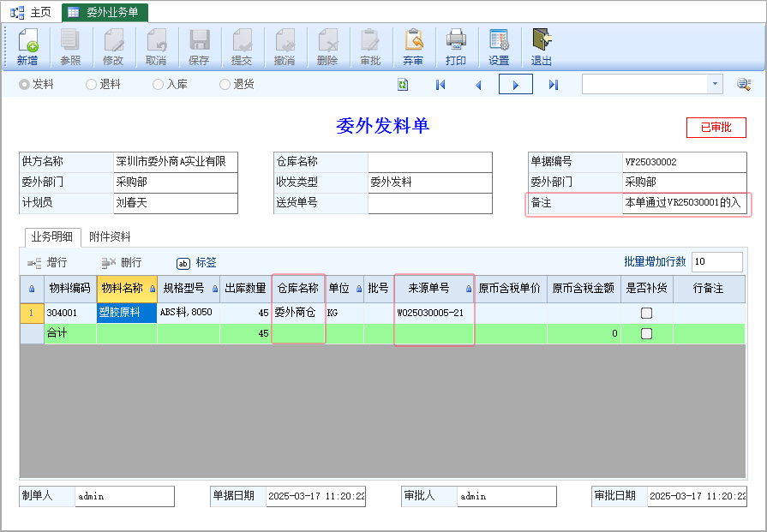Click the 增行 add row icon
This screenshot has width=767, height=532.
click(x=34, y=263)
